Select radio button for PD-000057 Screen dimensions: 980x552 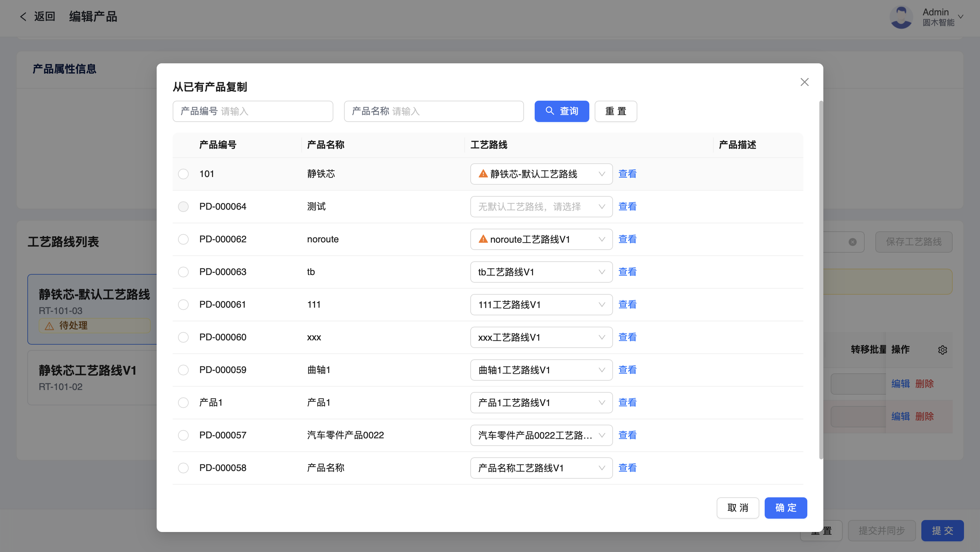(x=183, y=435)
